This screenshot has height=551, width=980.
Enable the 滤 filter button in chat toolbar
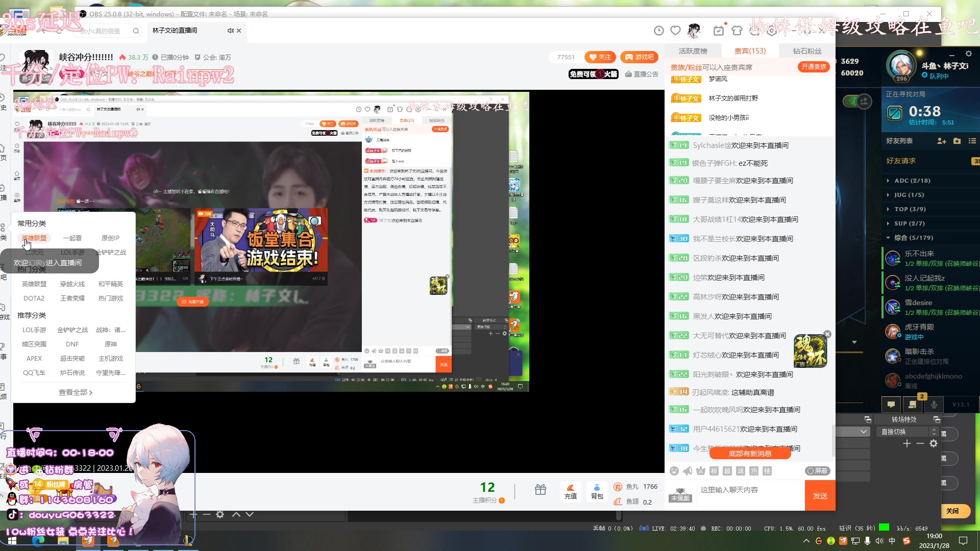pos(741,471)
